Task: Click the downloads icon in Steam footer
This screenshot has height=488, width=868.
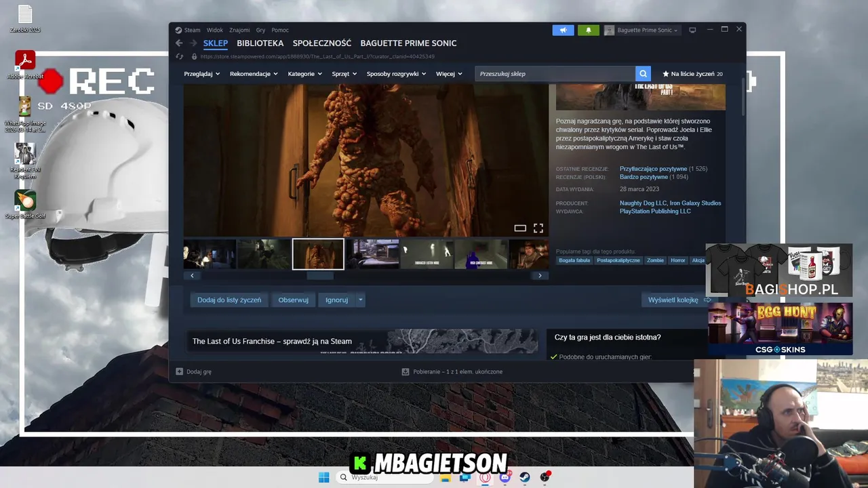Action: [406, 371]
